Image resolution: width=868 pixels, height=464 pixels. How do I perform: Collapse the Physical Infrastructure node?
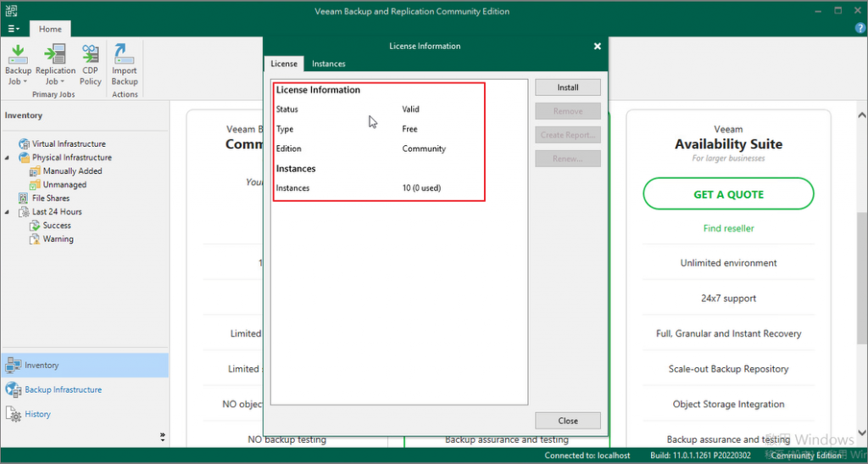coord(7,158)
